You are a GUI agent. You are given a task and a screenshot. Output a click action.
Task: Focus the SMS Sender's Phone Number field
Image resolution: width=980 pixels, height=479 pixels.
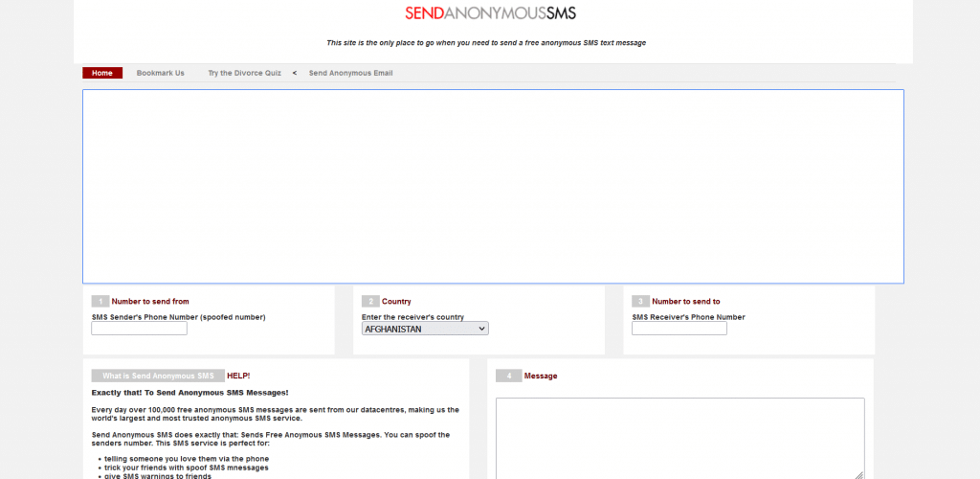(140, 329)
